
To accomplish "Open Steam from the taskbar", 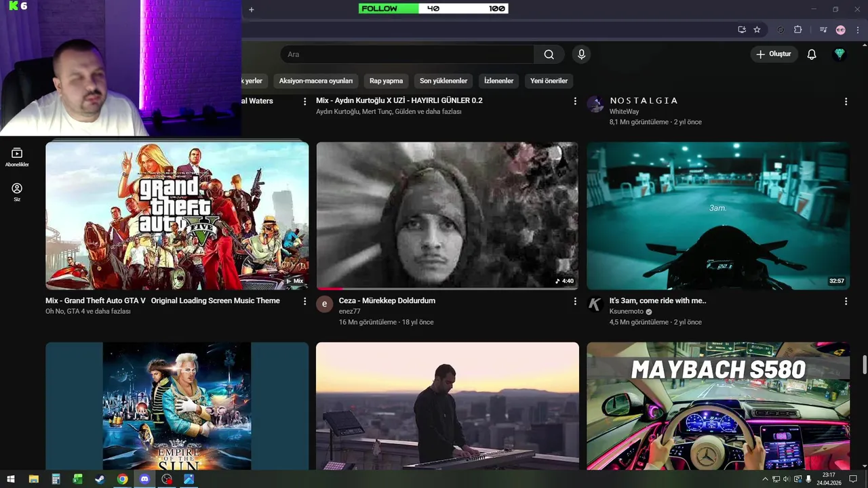I will [100, 479].
